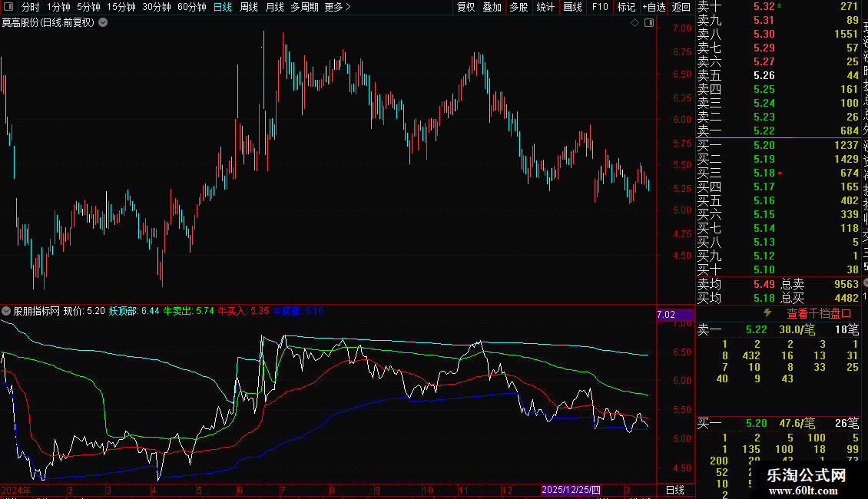Select the 5分钟 timeframe

pyautogui.click(x=88, y=7)
